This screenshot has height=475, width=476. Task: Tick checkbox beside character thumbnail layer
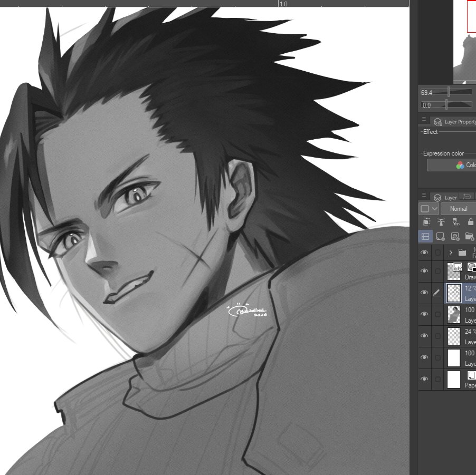tap(438, 315)
